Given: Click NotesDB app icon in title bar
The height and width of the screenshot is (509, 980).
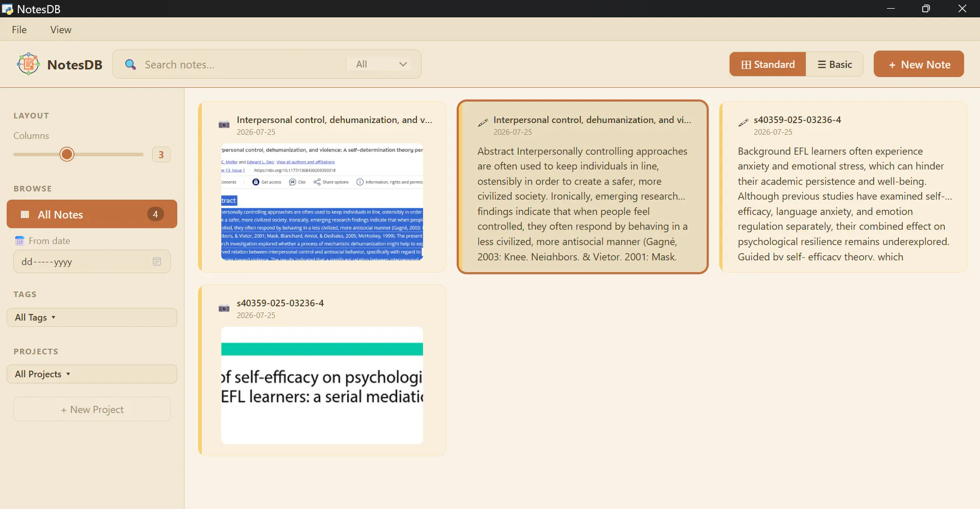Looking at the screenshot, I should 7,9.
